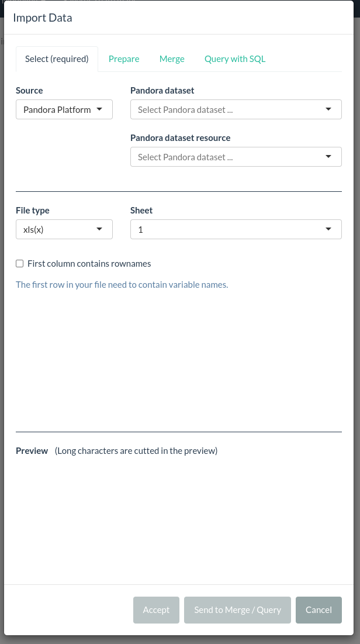This screenshot has height=644, width=360.
Task: Click the Sheet dropdown arrow
Action: (328, 229)
